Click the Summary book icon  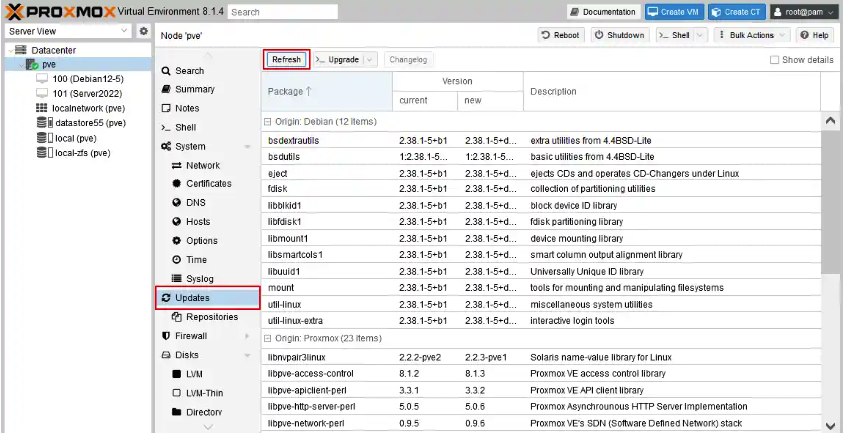[x=166, y=89]
